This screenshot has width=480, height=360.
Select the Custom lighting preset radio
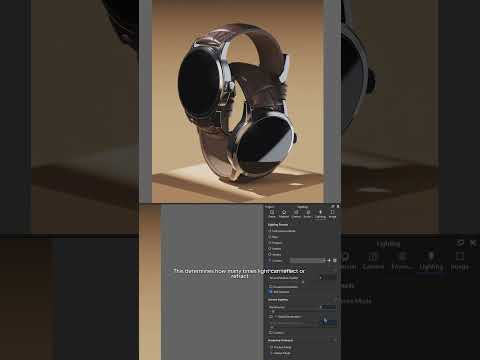pos(270,260)
